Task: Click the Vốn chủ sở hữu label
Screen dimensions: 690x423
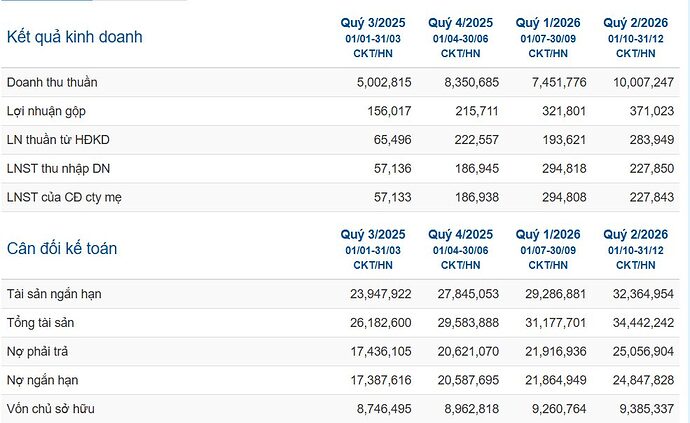Action: [50, 409]
